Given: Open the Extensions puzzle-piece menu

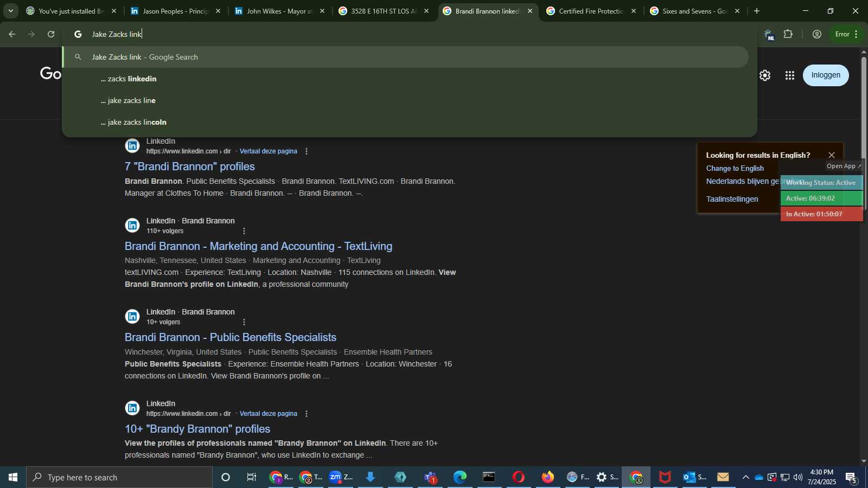Looking at the screenshot, I should (788, 34).
